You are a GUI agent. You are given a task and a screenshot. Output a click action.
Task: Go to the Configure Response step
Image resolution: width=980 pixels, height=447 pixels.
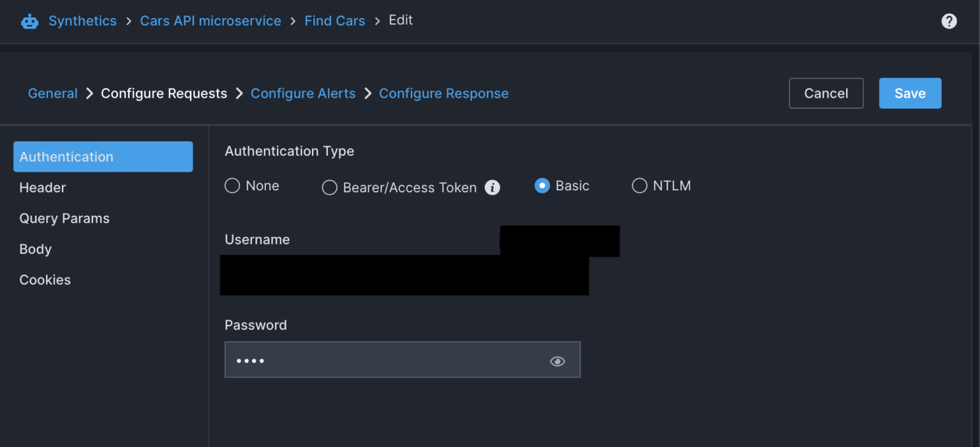click(443, 93)
